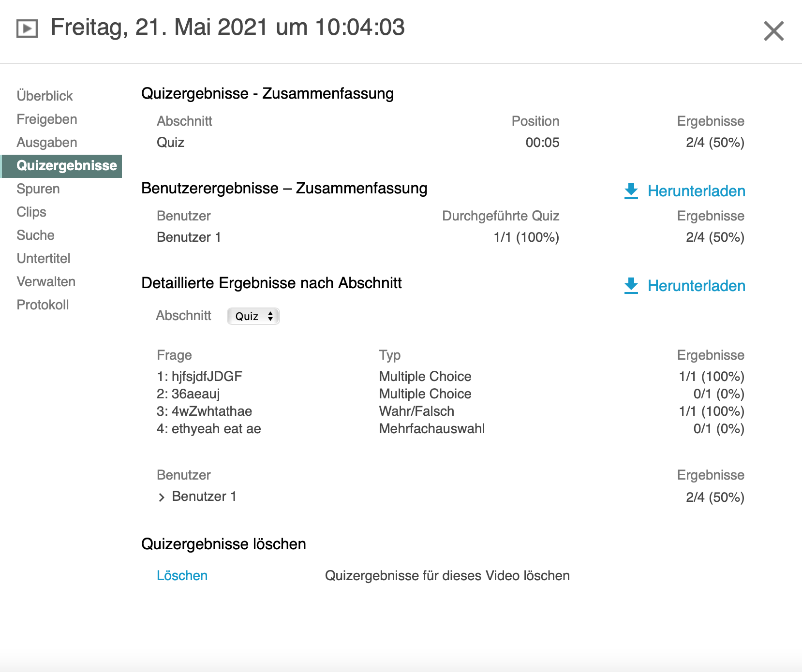Viewport: 802px width, 672px height.
Task: Click download icon for Benutzerergebnisse summary
Action: pyautogui.click(x=631, y=191)
